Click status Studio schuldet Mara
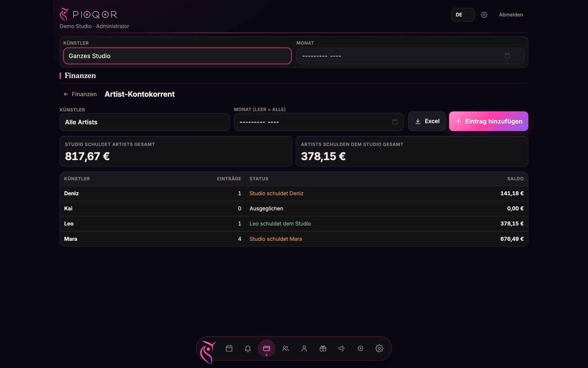 [276, 239]
